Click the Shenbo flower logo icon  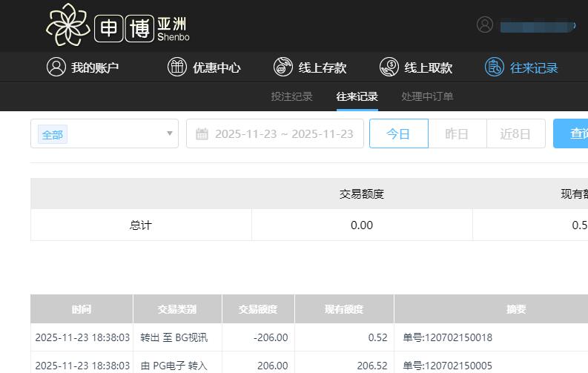(68, 25)
